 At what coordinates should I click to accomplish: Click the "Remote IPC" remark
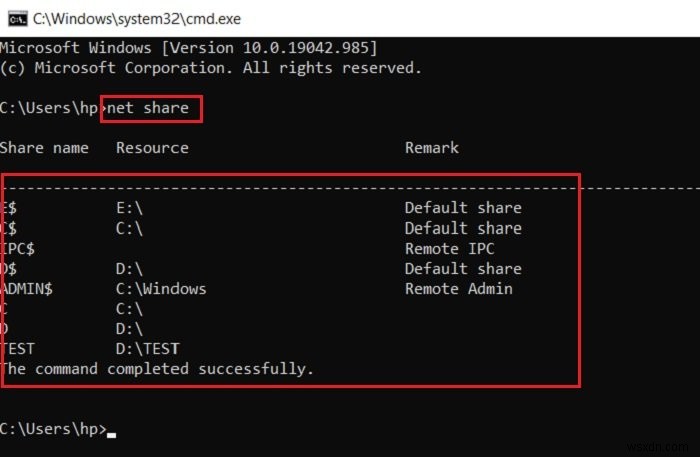pyautogui.click(x=449, y=248)
